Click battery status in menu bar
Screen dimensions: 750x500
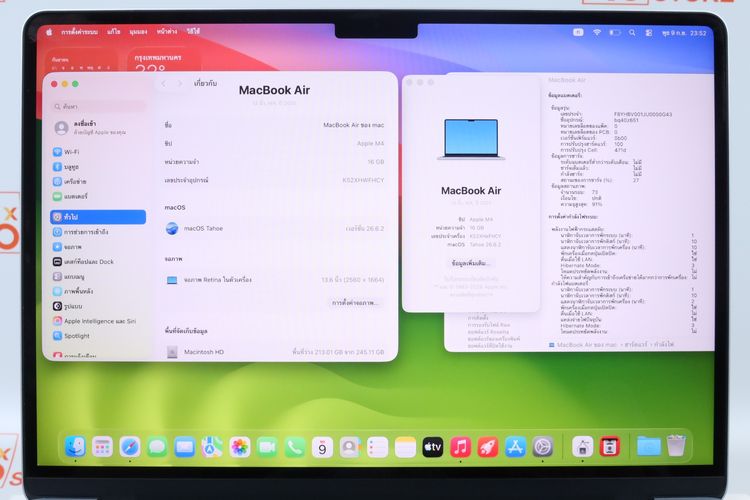click(615, 33)
